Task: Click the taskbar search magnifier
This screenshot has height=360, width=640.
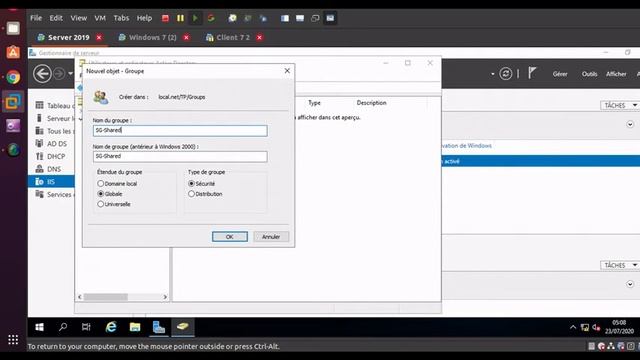Action: [63, 327]
